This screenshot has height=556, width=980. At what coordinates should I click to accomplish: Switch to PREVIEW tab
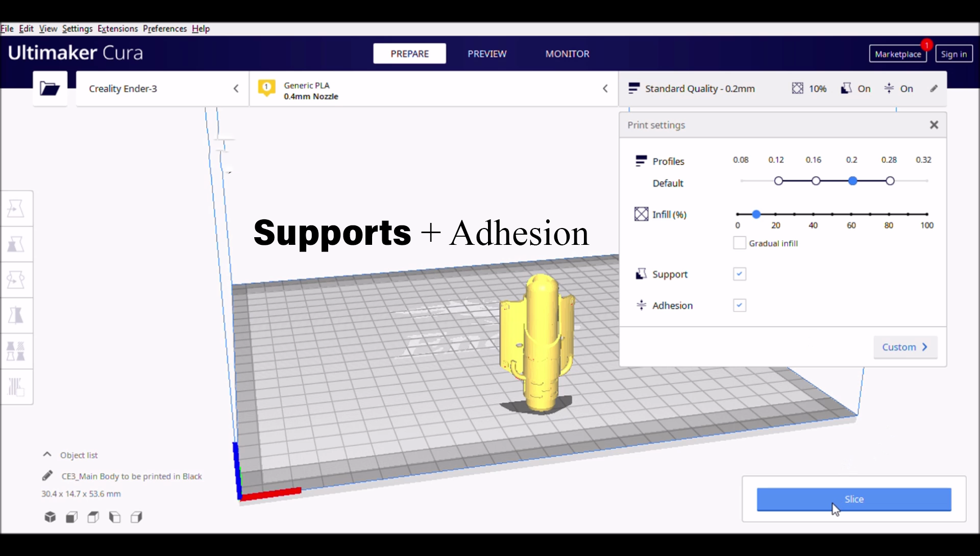point(487,53)
